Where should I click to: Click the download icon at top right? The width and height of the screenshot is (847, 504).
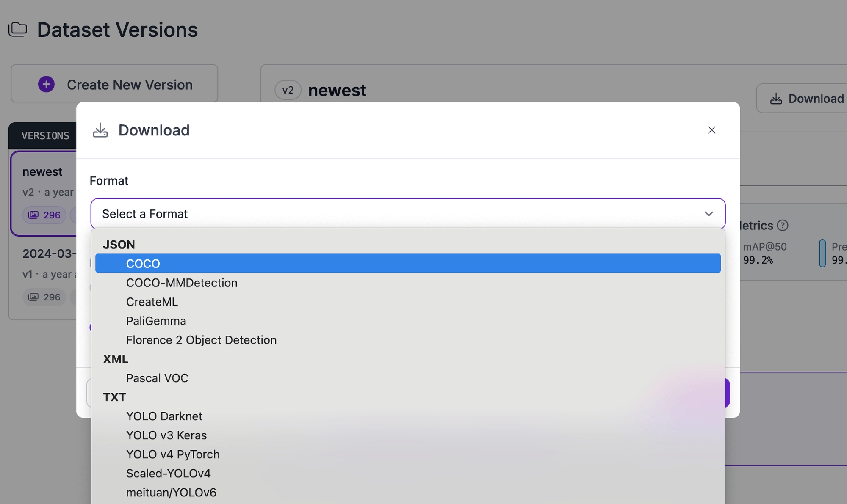pyautogui.click(x=777, y=98)
